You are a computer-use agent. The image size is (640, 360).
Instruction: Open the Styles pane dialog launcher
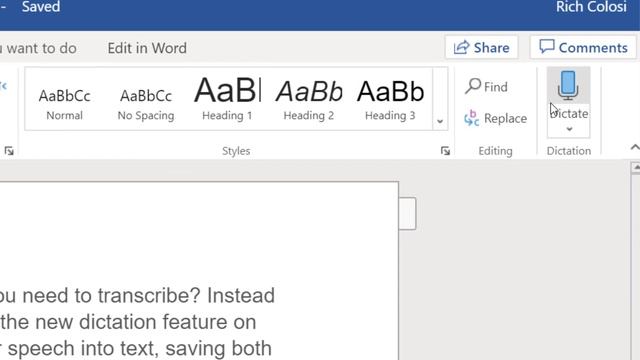click(x=445, y=151)
